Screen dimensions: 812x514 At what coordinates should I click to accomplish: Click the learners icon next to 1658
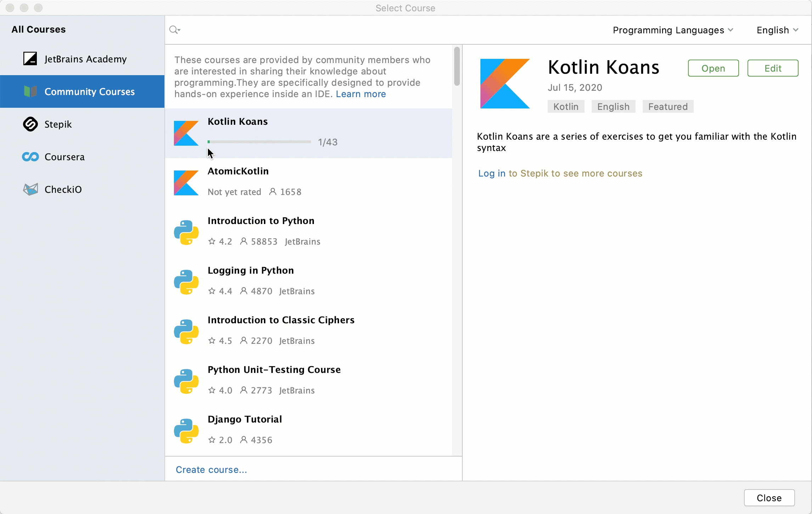[x=273, y=192]
